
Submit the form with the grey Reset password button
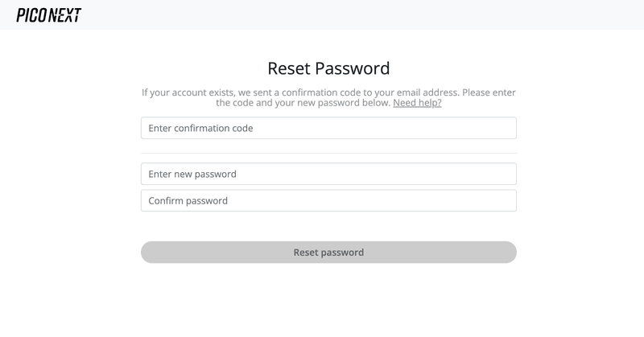(x=328, y=252)
